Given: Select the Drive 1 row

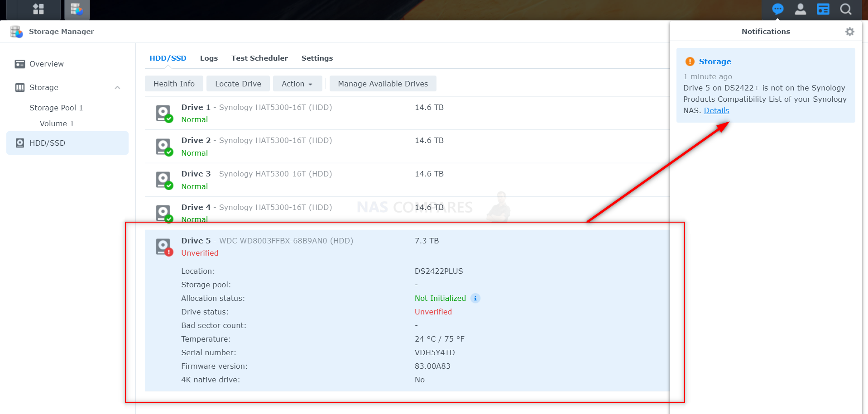Looking at the screenshot, I should point(407,113).
